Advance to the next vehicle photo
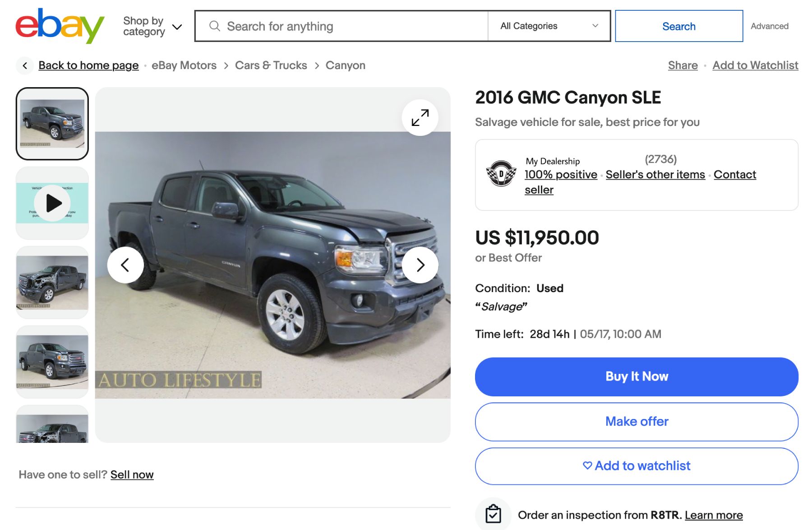 (x=419, y=265)
